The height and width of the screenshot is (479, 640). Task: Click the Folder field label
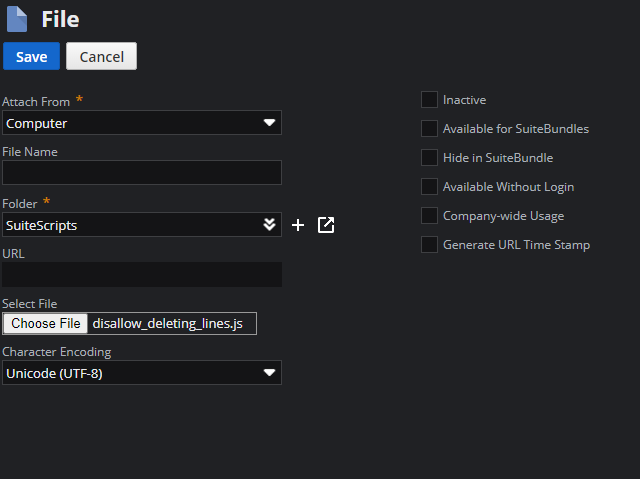pyautogui.click(x=20, y=204)
